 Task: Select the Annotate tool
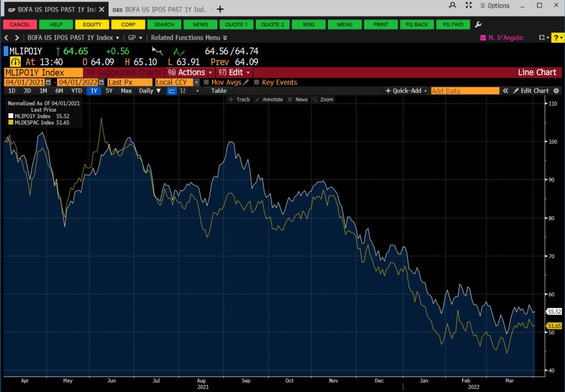pyautogui.click(x=269, y=99)
